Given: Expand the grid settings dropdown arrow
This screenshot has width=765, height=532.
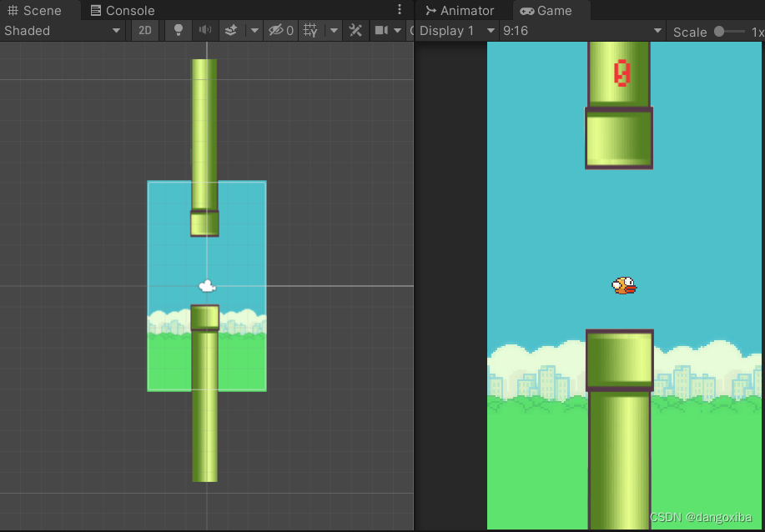Looking at the screenshot, I should 334,31.
